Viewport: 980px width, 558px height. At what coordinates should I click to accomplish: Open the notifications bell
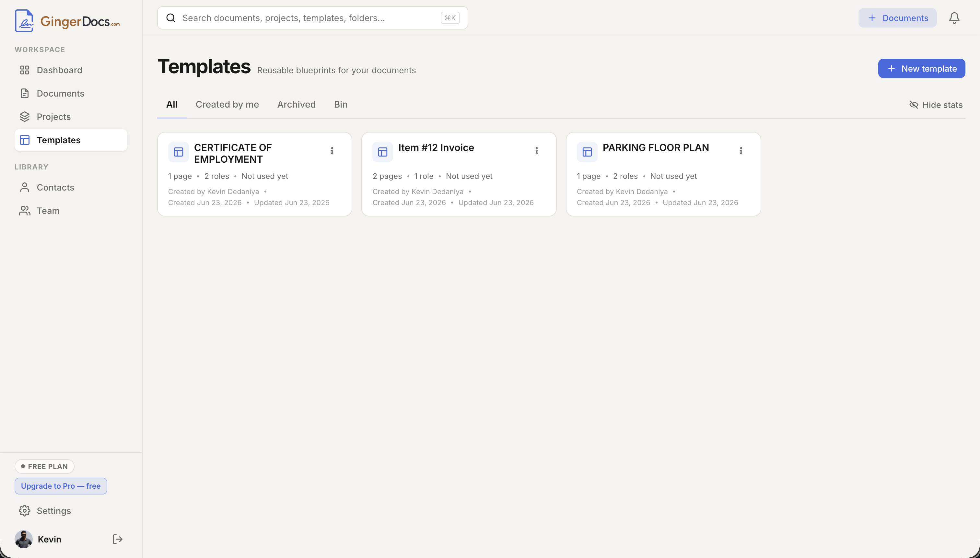954,18
